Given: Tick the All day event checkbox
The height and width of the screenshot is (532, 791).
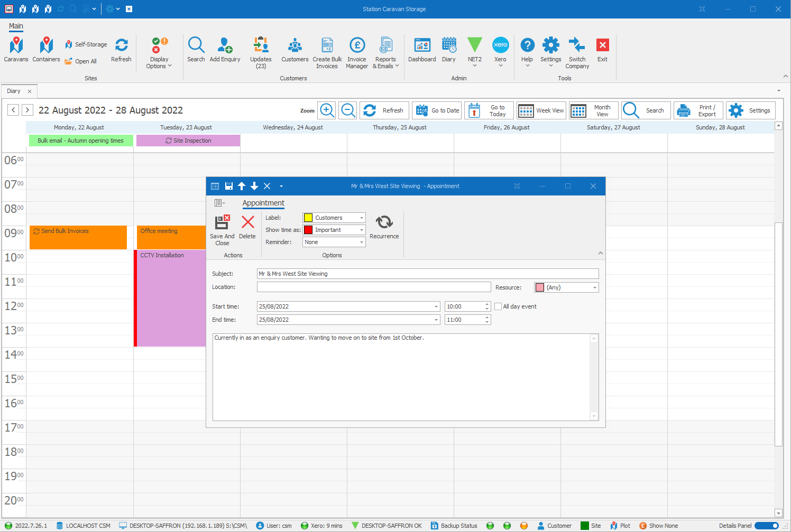Looking at the screenshot, I should point(498,306).
